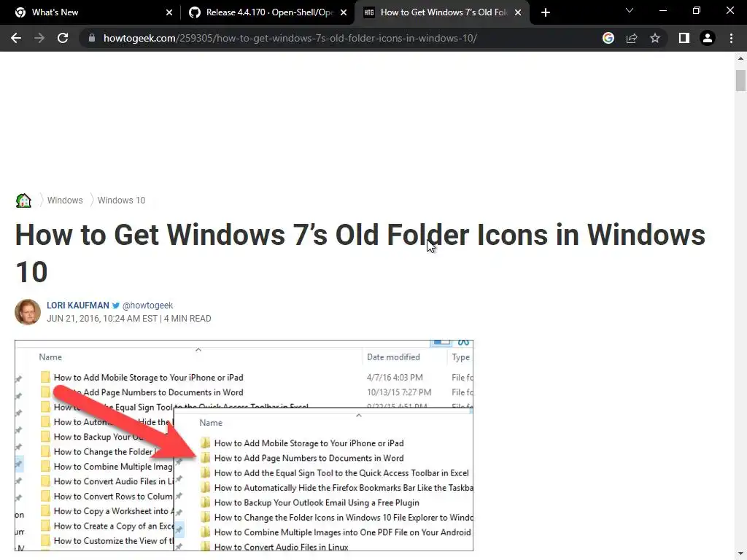Click the article headline text
This screenshot has width=747, height=560.
click(360, 253)
